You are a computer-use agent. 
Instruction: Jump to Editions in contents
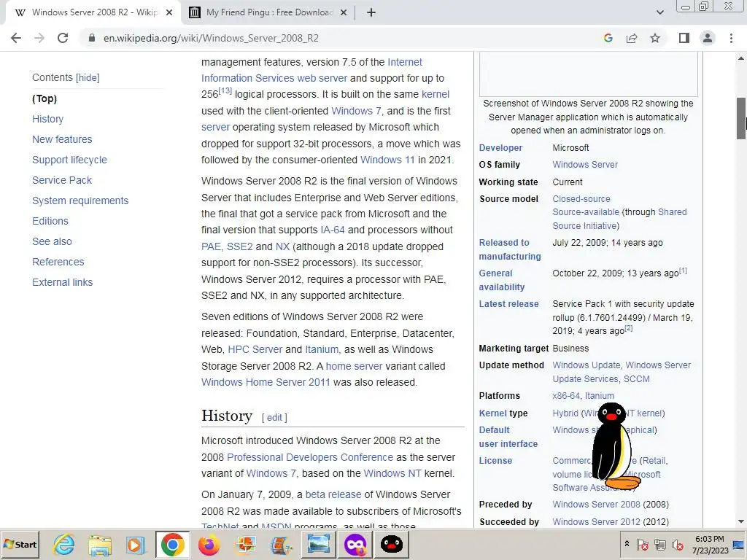(50, 222)
